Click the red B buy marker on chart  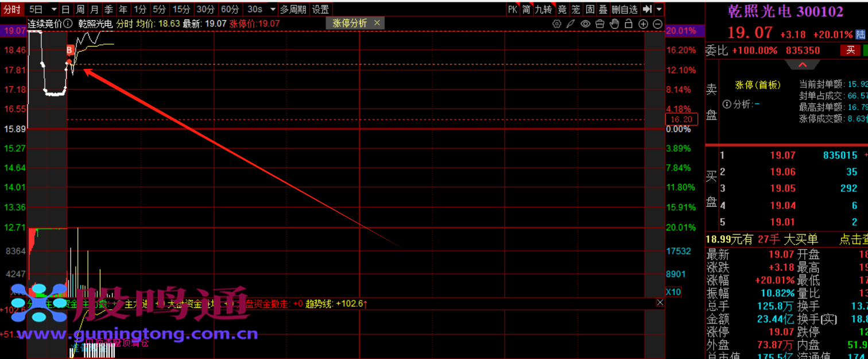coord(69,50)
